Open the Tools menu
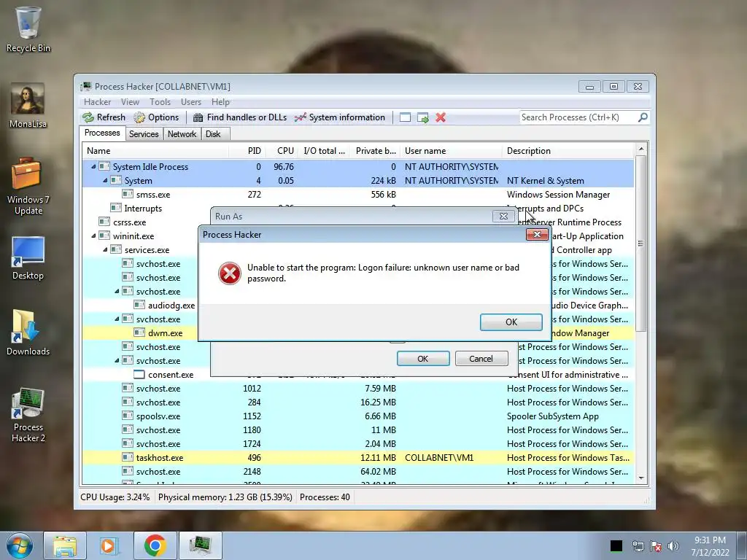Image resolution: width=747 pixels, height=560 pixels. click(160, 102)
